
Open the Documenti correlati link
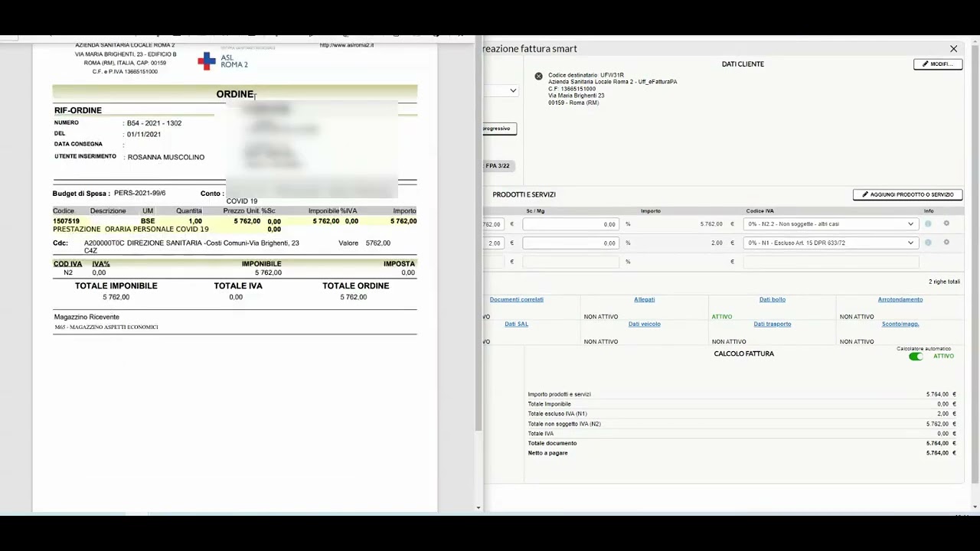point(516,299)
